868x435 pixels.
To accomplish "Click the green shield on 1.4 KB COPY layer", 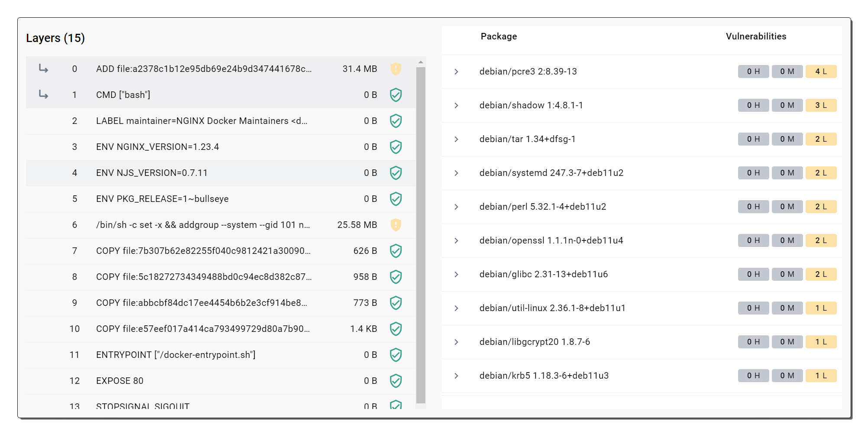I will pyautogui.click(x=395, y=329).
